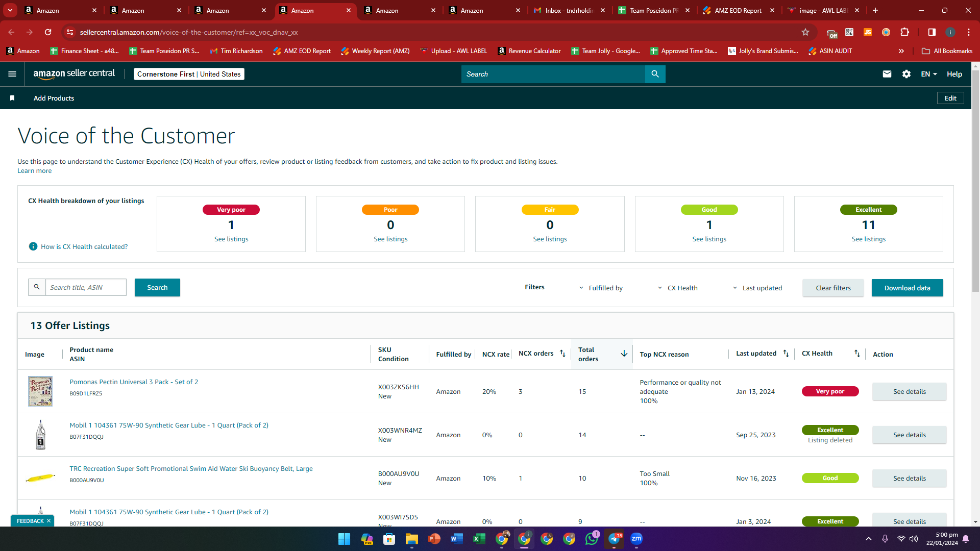Viewport: 980px width, 551px height.
Task: Open the All Bookmarks folder
Action: [947, 51]
